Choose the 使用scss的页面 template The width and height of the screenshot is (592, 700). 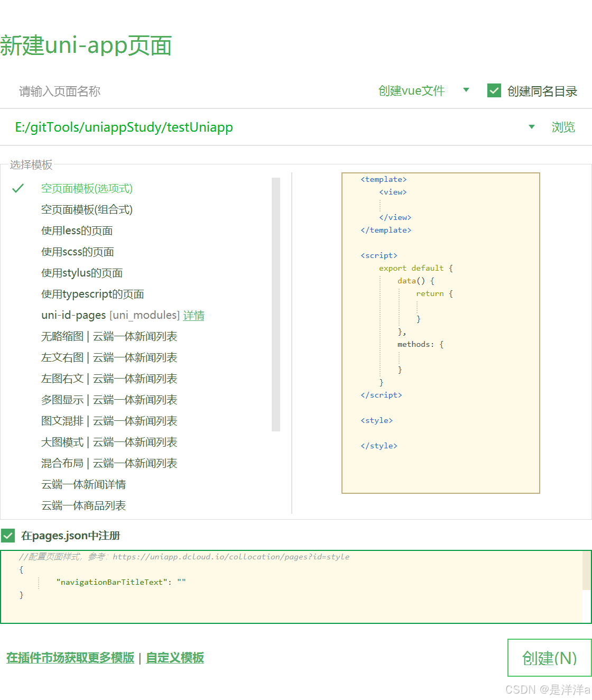click(x=78, y=252)
